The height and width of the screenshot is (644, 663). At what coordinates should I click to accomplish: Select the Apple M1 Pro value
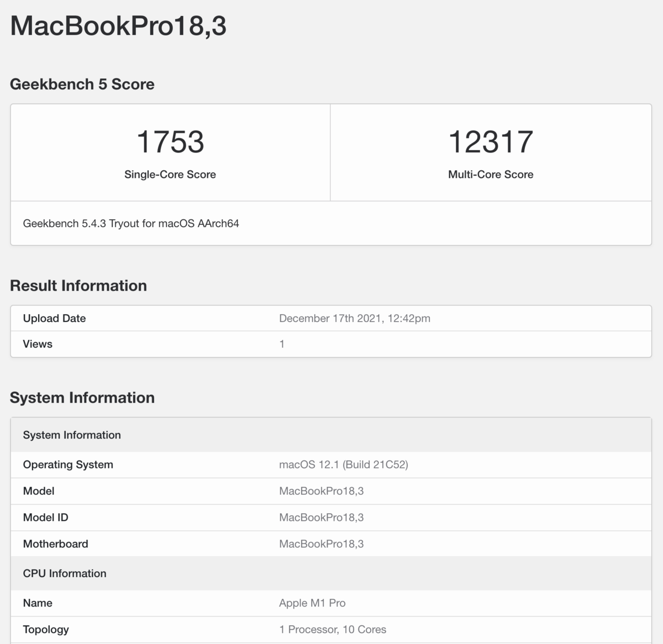[312, 603]
